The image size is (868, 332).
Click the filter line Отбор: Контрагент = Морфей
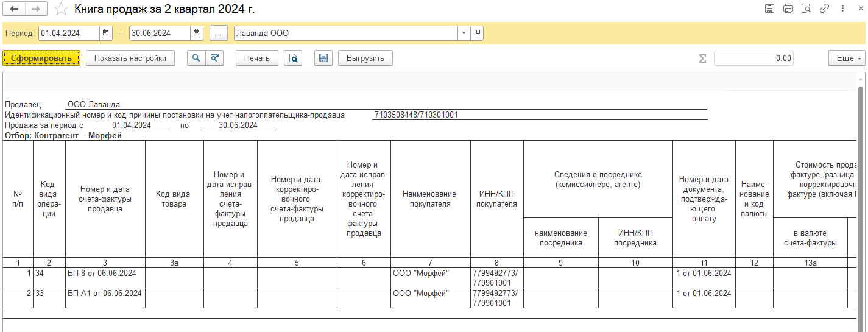pos(63,136)
